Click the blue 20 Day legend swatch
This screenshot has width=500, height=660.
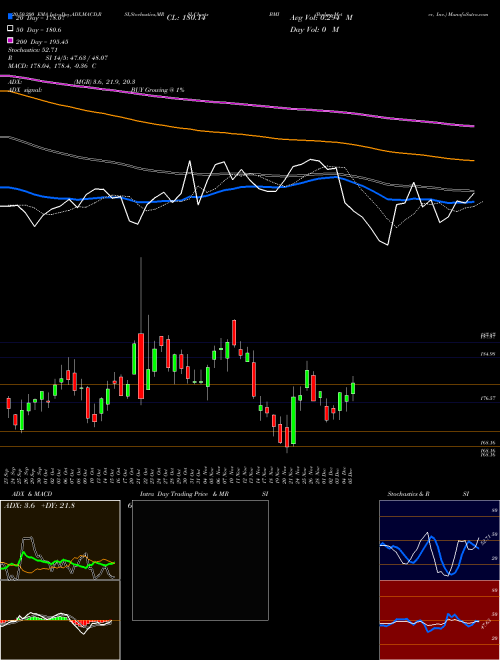point(11,16)
